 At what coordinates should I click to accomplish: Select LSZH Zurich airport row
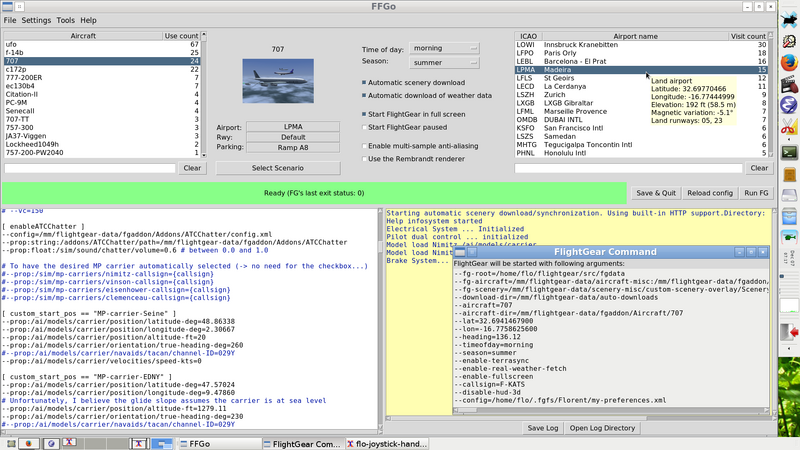coord(641,95)
